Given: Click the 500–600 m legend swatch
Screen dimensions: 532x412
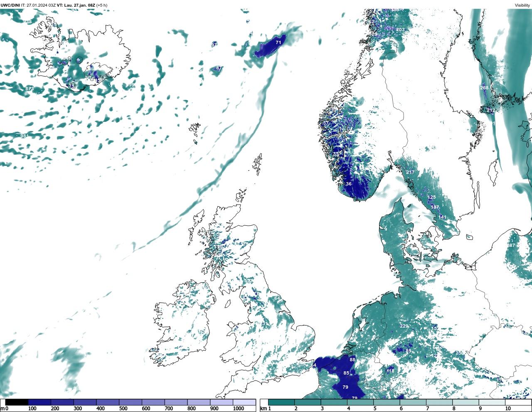Looking at the screenshot, I should click(x=130, y=402).
